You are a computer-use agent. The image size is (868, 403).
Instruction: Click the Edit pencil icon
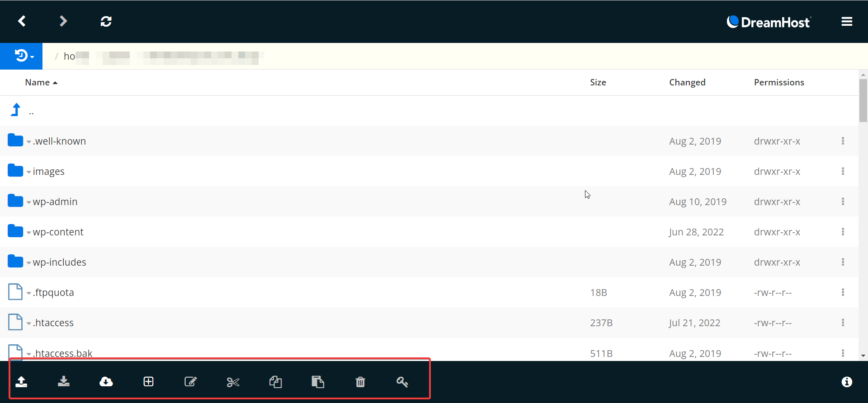[191, 382]
